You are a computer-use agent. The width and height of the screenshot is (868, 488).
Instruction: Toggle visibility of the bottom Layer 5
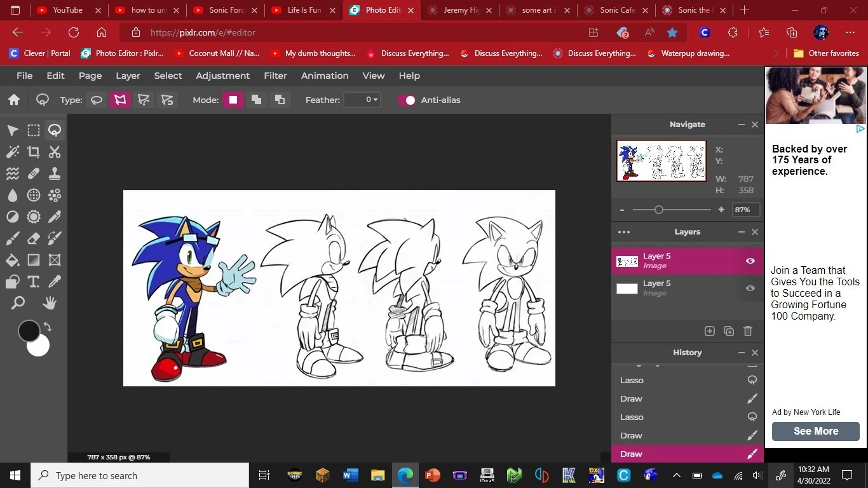(x=750, y=288)
